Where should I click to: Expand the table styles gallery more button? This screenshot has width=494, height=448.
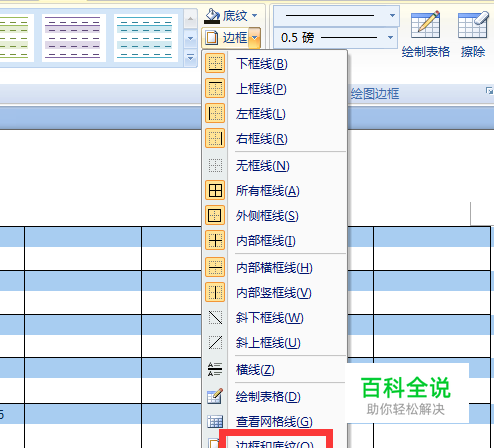(x=190, y=58)
